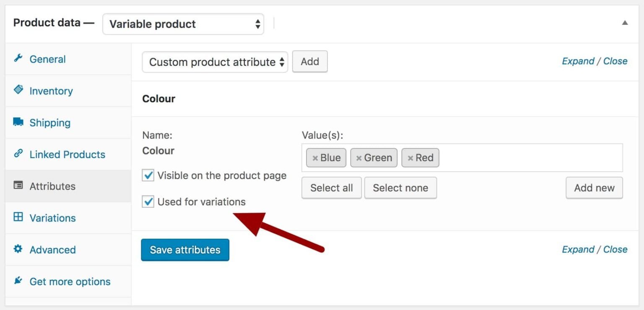Open Variations using the grid icon
Screen dimensions: 644x310
coord(18,218)
